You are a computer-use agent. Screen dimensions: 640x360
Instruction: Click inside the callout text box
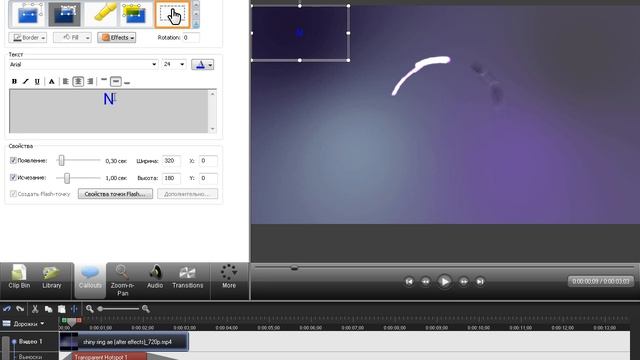click(x=109, y=111)
